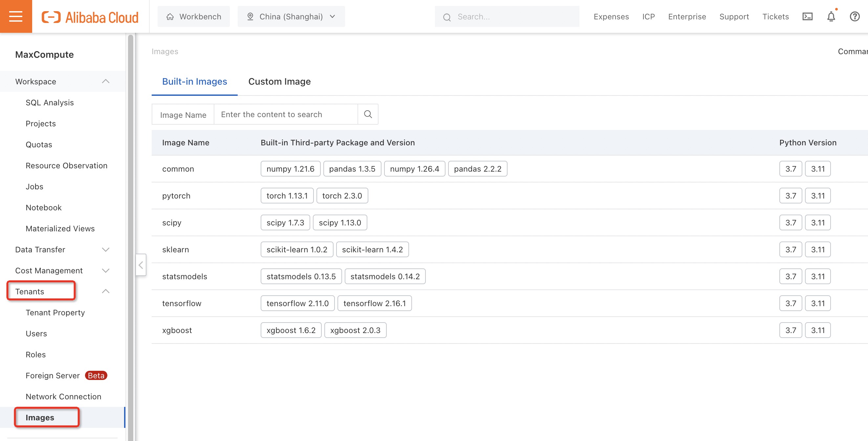Image resolution: width=868 pixels, height=441 pixels.
Task: Open the Tickets menu item
Action: click(x=776, y=16)
